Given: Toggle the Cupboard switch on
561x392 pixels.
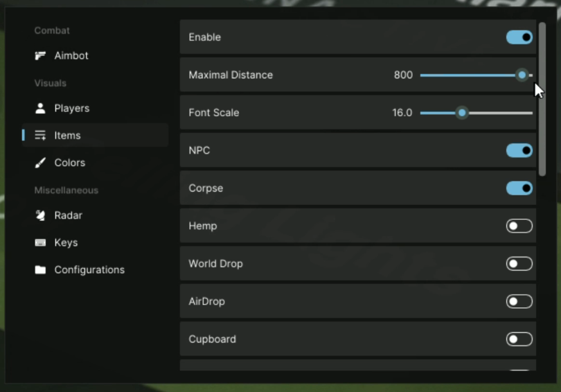Looking at the screenshot, I should pos(519,339).
